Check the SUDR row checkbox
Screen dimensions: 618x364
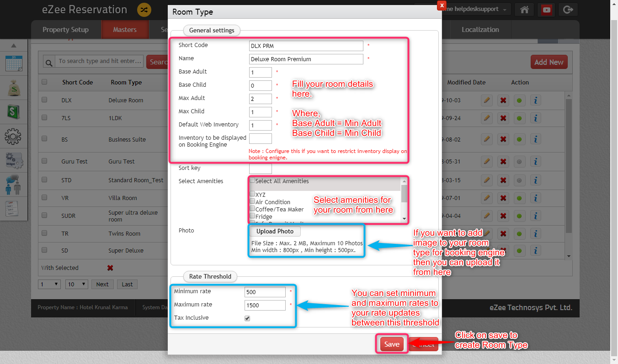[44, 215]
